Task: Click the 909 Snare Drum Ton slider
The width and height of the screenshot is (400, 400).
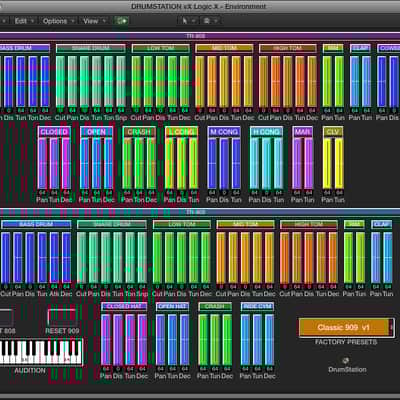Action: [130, 257]
